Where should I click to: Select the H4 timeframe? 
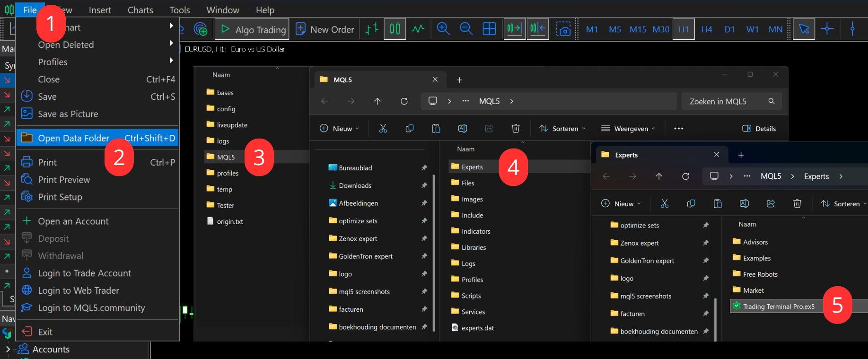(707, 29)
